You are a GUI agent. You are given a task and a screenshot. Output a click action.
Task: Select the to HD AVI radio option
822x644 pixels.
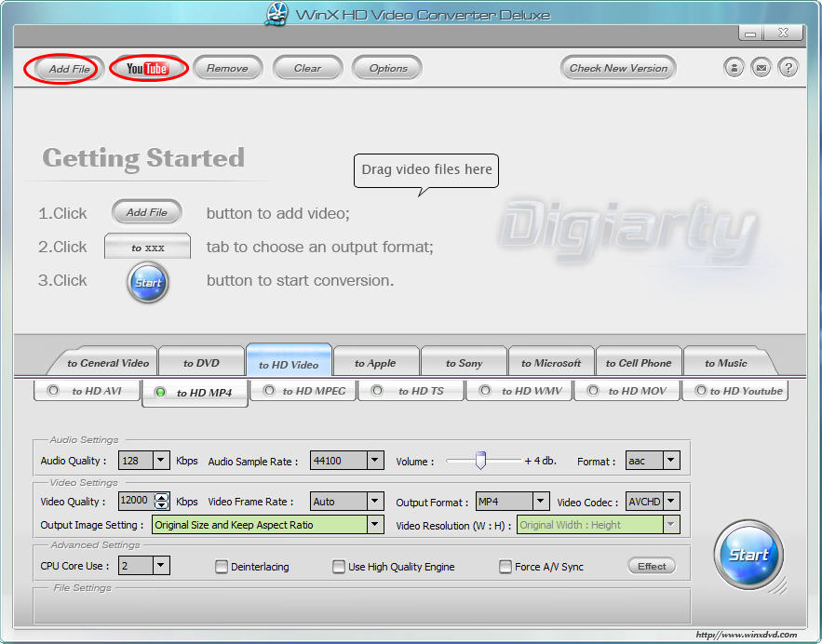(54, 391)
